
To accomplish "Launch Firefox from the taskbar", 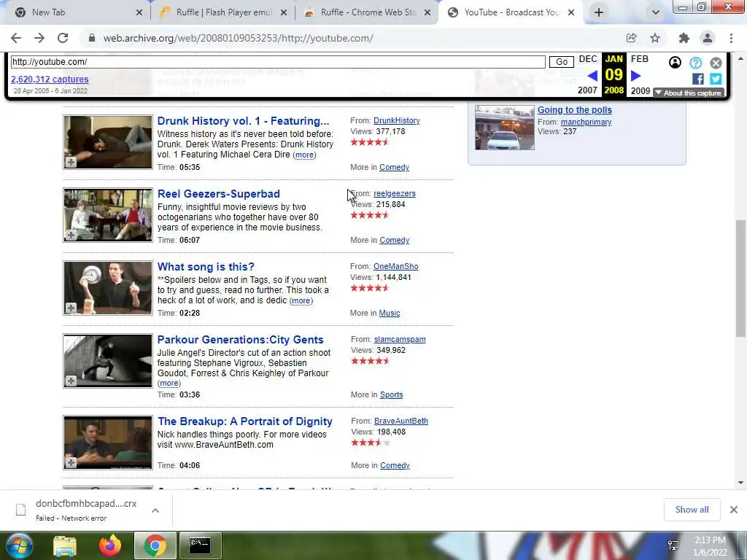I will tap(110, 545).
